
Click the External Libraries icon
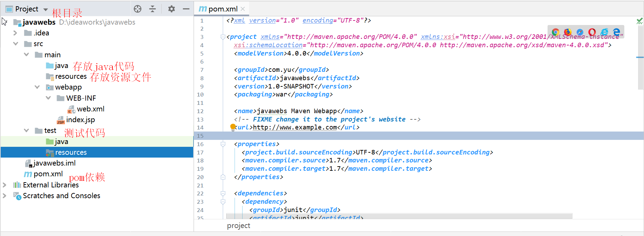17,185
